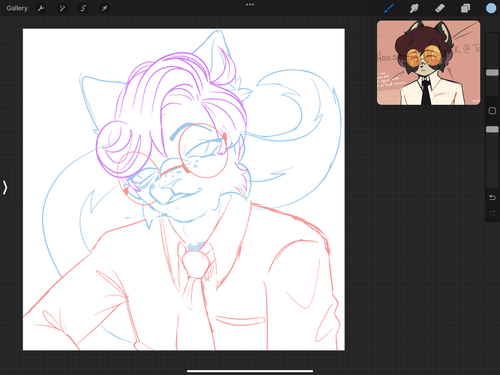The image size is (500, 375).
Task: Activate the Selection tool
Action: (x=83, y=8)
